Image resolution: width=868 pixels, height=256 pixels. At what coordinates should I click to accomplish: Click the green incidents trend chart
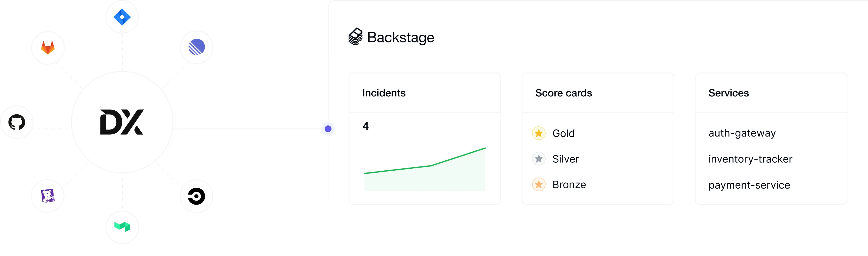[425, 169]
